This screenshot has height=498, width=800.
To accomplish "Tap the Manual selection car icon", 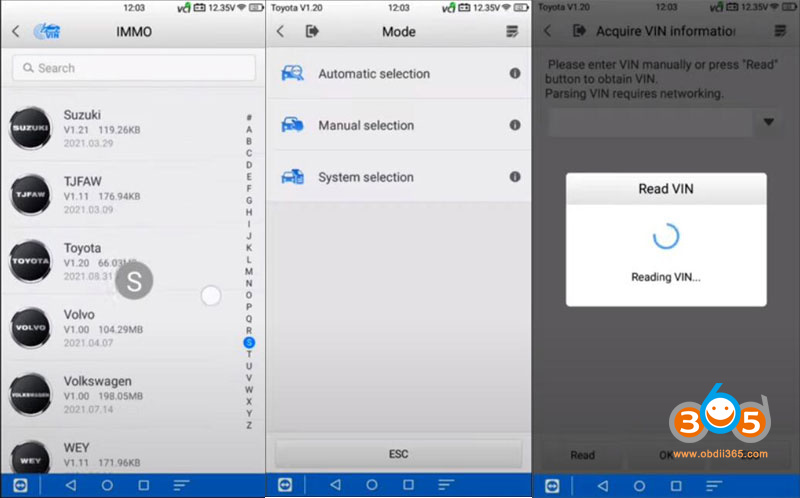I will point(292,124).
